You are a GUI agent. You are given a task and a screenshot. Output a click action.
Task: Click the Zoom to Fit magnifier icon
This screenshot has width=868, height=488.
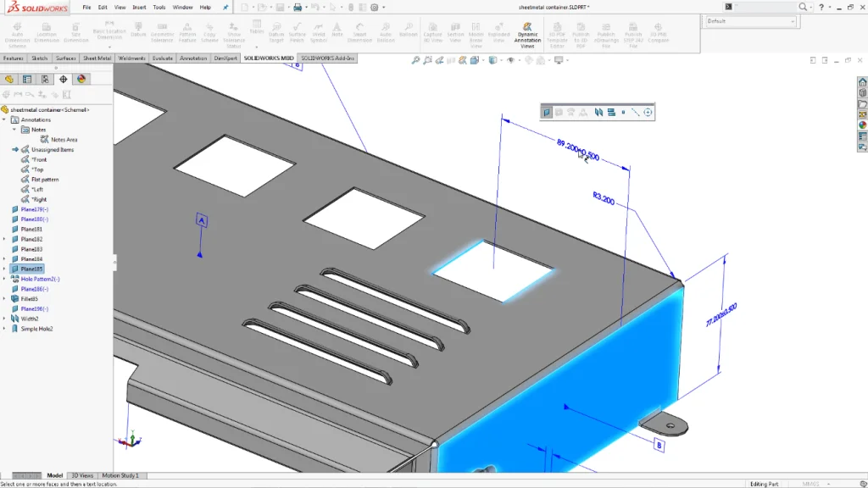pyautogui.click(x=415, y=60)
